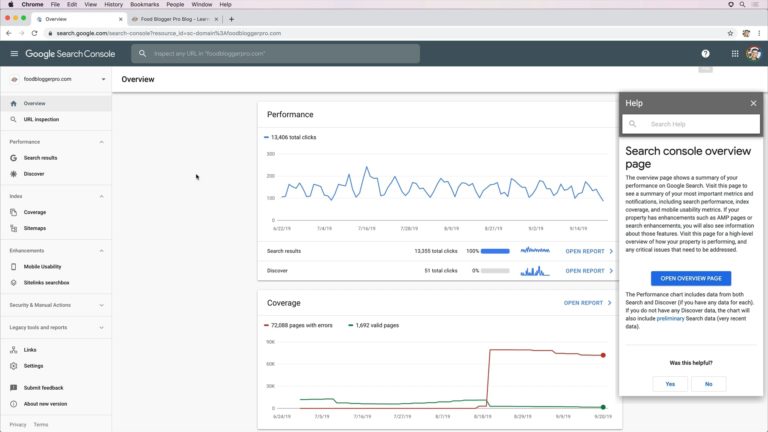The image size is (768, 432).
Task: Collapse the Performance sidebar section
Action: coord(101,142)
